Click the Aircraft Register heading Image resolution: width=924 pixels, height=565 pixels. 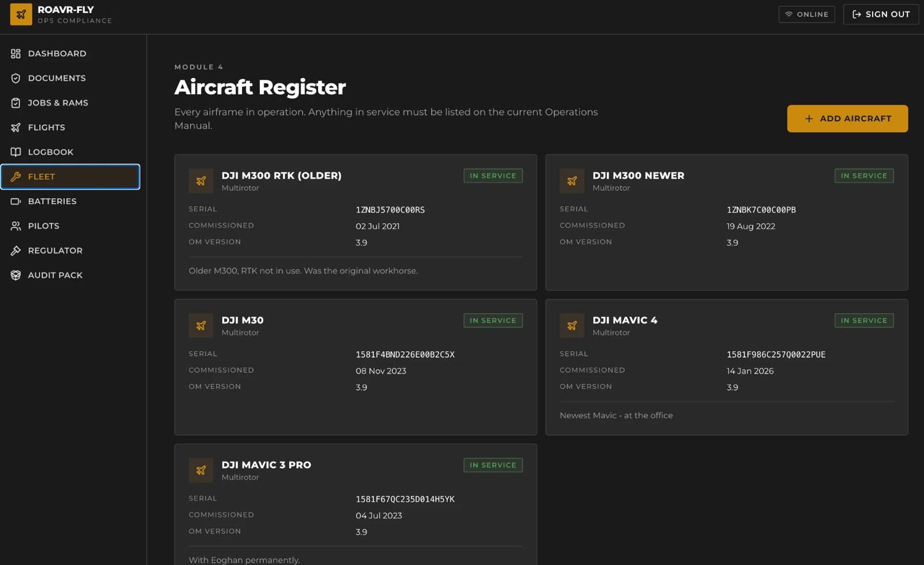point(260,87)
